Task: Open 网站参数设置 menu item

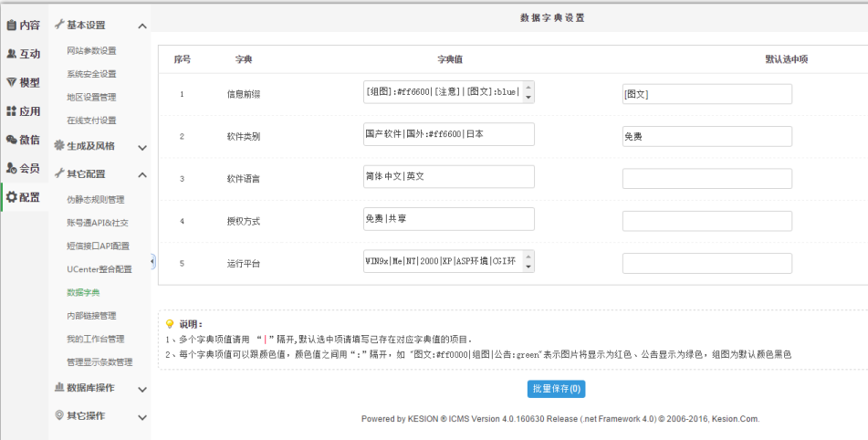Action: click(91, 50)
